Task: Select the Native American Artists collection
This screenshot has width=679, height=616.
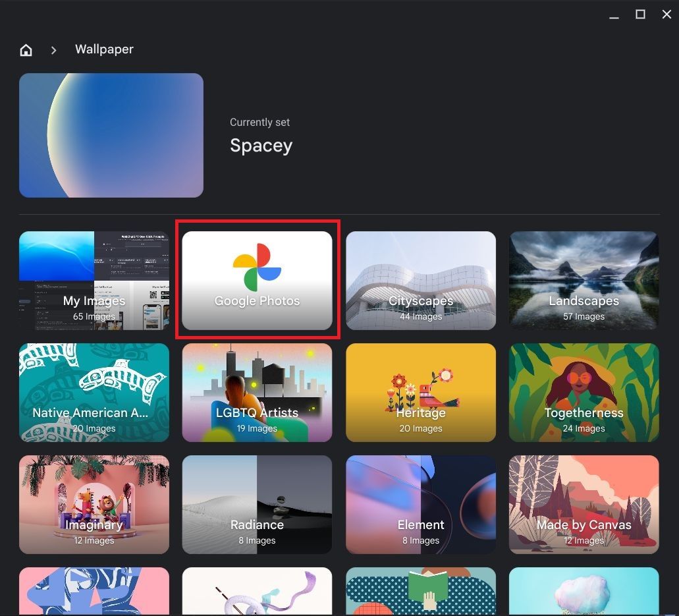Action: 94,393
